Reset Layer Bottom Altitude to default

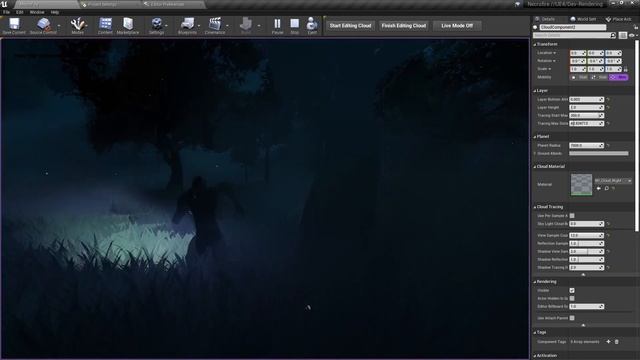pos(608,99)
